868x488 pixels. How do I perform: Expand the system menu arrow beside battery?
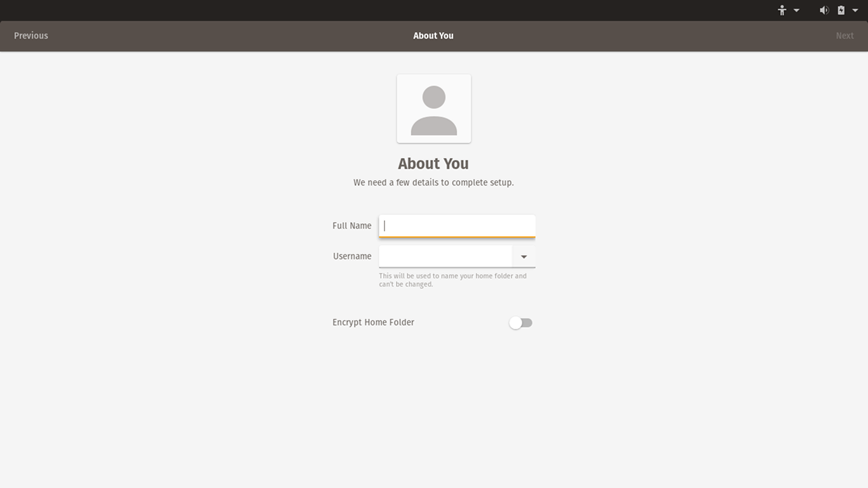coord(855,10)
